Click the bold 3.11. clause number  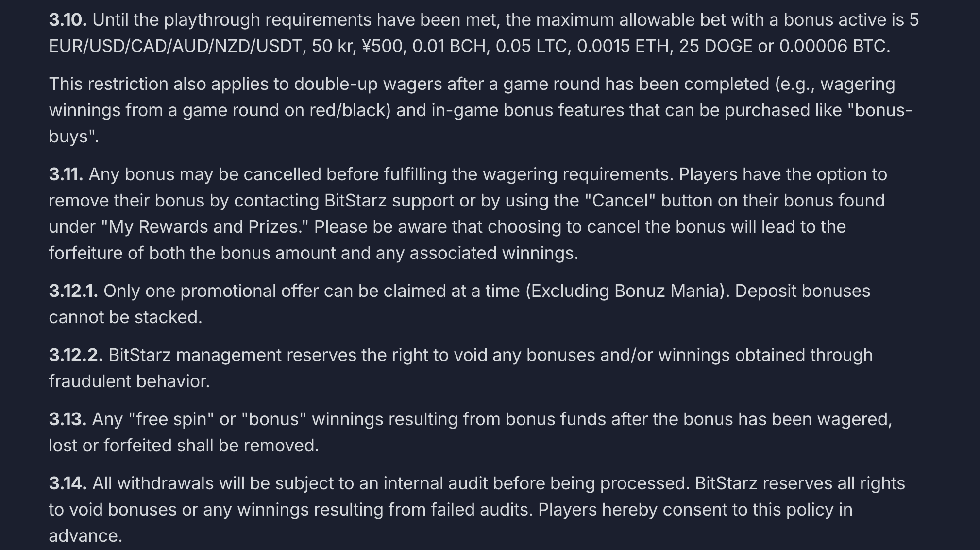pos(66,174)
